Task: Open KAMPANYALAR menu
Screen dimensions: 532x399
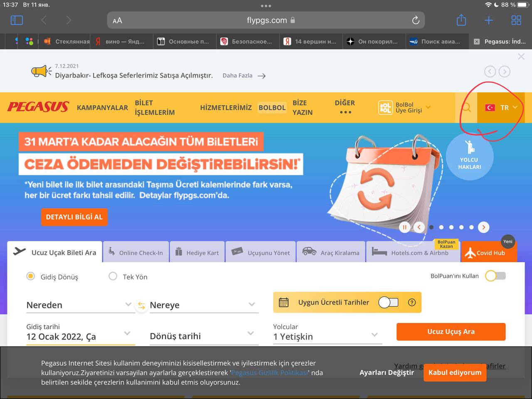Action: (x=102, y=108)
